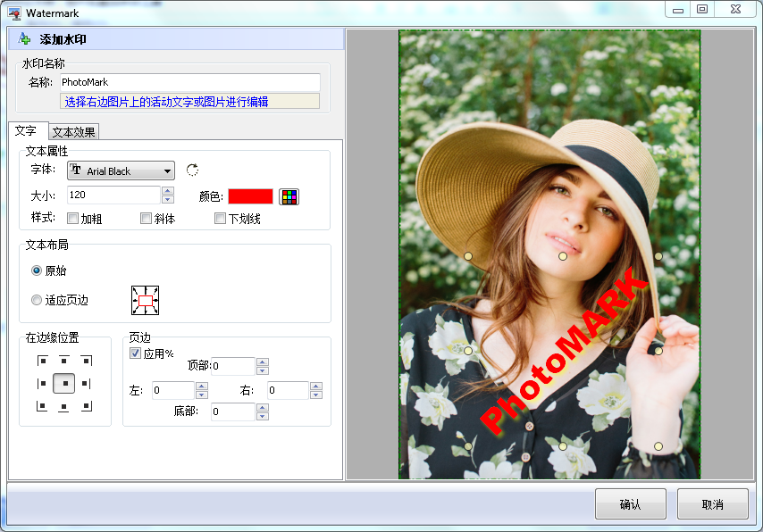Select middle-right edge position anchor

(86, 384)
